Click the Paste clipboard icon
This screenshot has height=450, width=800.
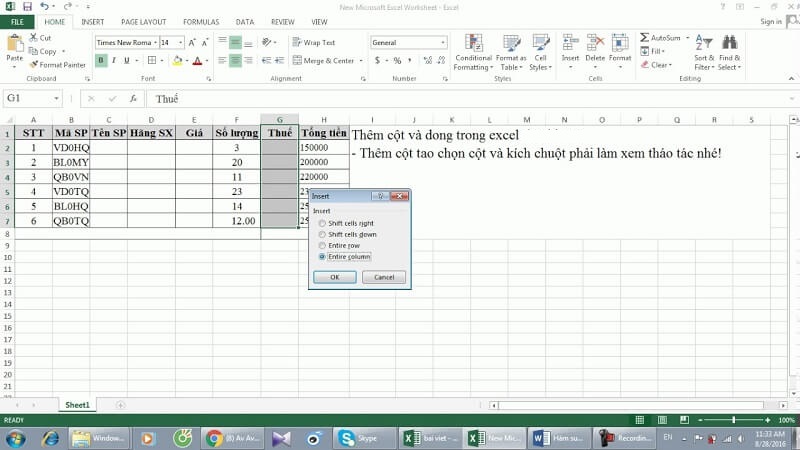pyautogui.click(x=15, y=43)
